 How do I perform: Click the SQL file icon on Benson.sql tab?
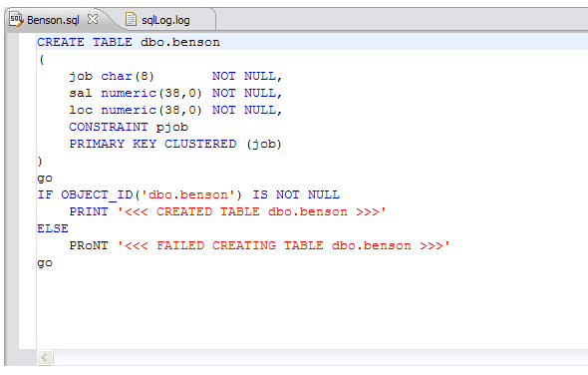click(x=16, y=19)
